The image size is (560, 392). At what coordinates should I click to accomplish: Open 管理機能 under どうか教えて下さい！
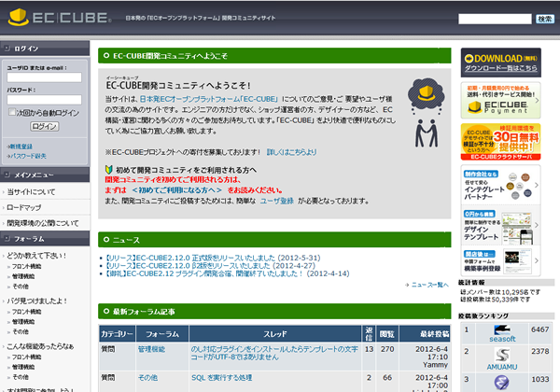23,276
